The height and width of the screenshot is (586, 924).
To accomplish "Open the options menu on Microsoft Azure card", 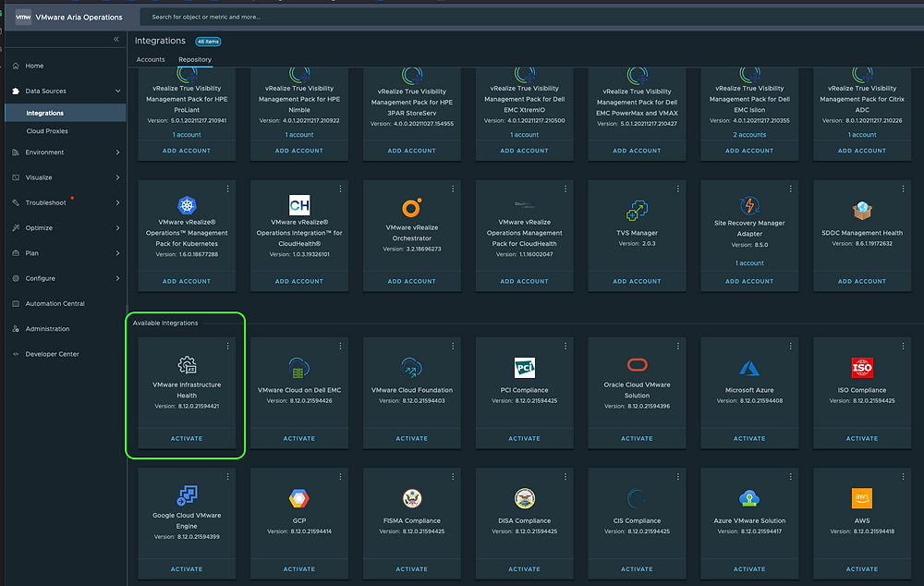I will [790, 346].
